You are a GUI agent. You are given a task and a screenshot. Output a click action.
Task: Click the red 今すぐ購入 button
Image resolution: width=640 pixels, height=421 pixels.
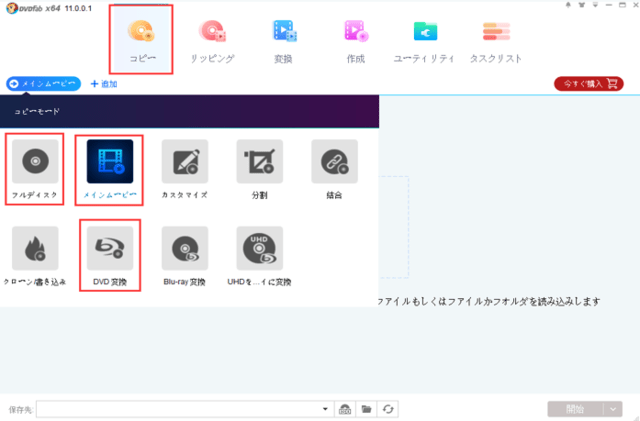tap(581, 84)
